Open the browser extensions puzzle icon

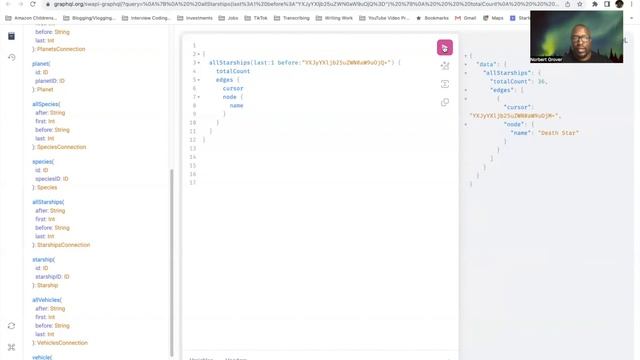[x=595, y=4]
